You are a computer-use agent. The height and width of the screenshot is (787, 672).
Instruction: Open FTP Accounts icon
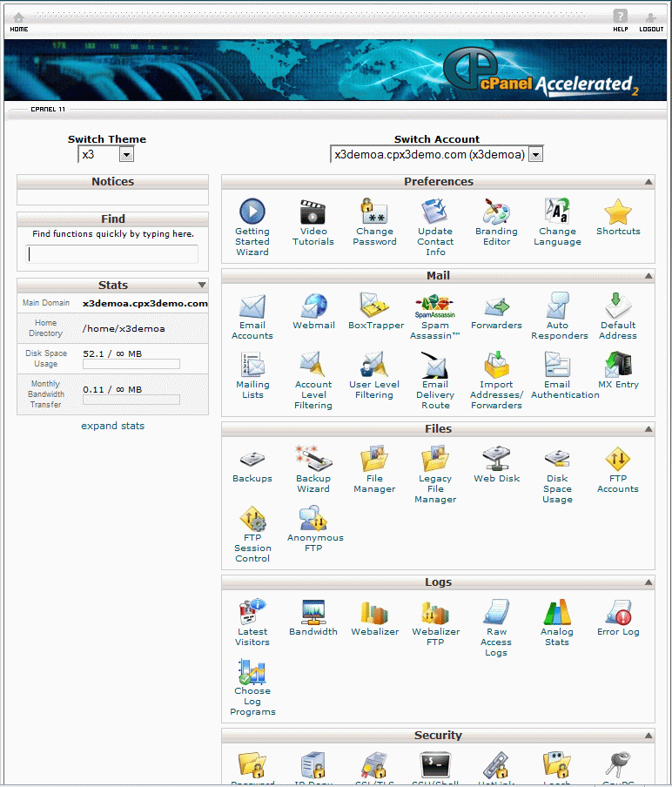click(x=618, y=459)
